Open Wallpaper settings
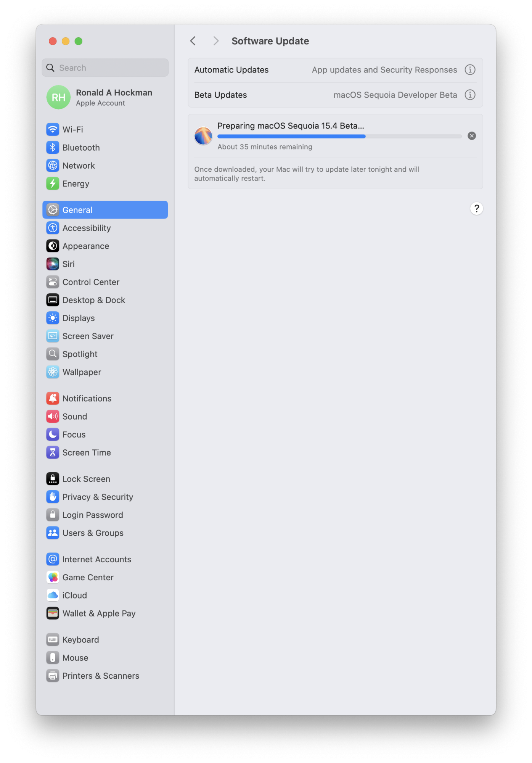This screenshot has height=763, width=532. [105, 372]
